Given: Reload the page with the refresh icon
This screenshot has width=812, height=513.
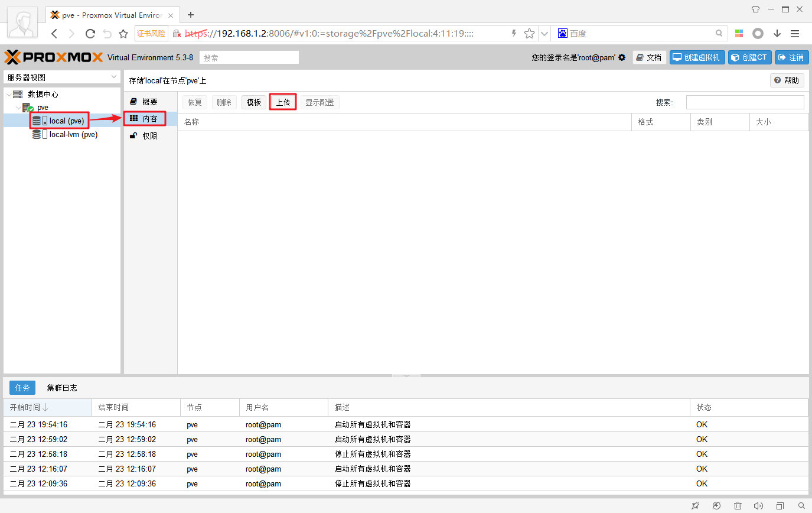Looking at the screenshot, I should point(90,34).
